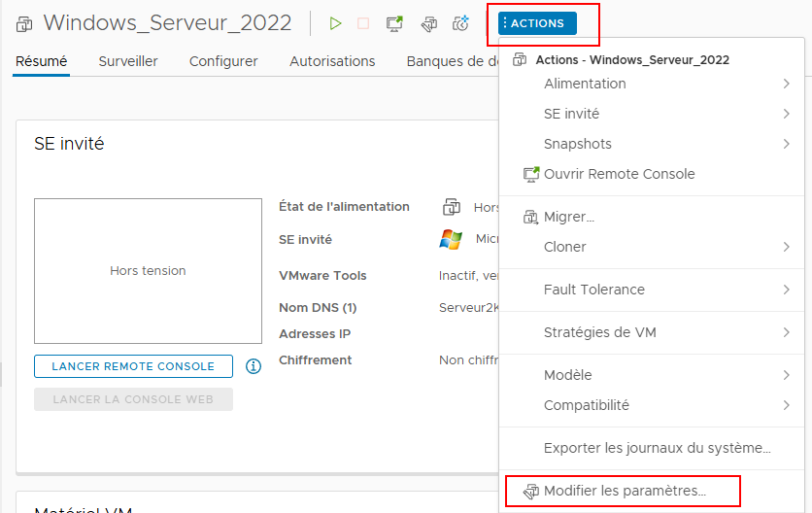Viewport: 812px width, 513px height.
Task: Switch to the Surveiller tab
Action: click(128, 61)
